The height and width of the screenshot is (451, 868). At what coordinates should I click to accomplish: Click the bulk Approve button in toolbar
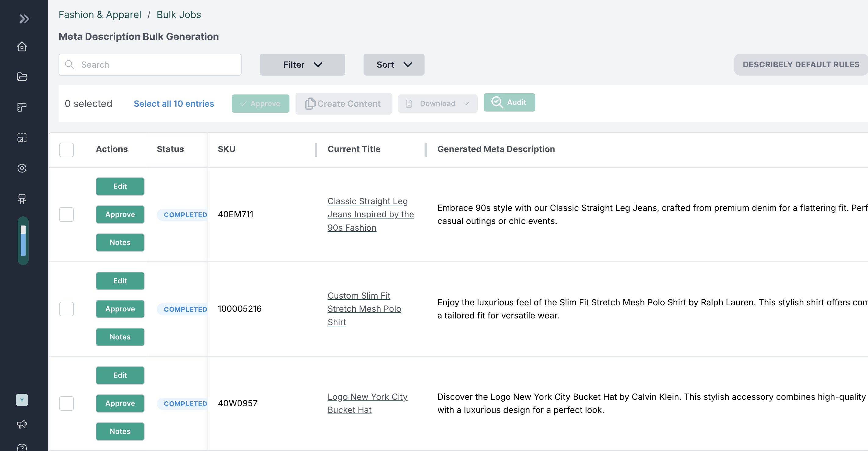tap(260, 103)
